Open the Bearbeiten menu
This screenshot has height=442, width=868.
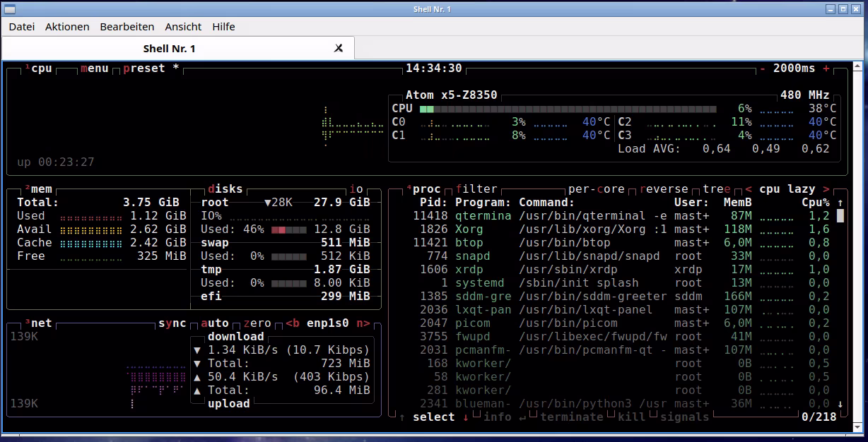pyautogui.click(x=127, y=27)
